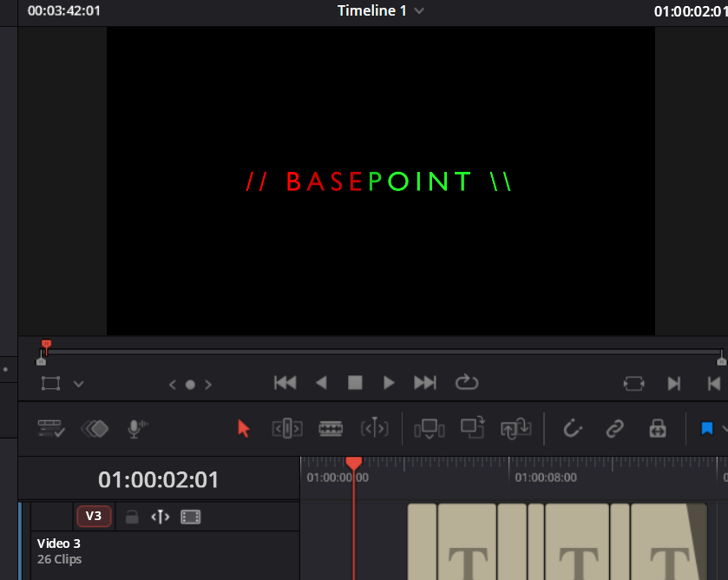Image resolution: width=728 pixels, height=580 pixels.
Task: Select the Dynamic trim mode tool
Action: click(x=374, y=429)
